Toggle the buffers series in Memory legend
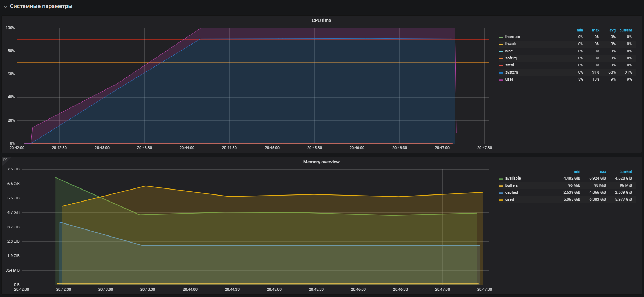644x297 pixels. [x=511, y=185]
